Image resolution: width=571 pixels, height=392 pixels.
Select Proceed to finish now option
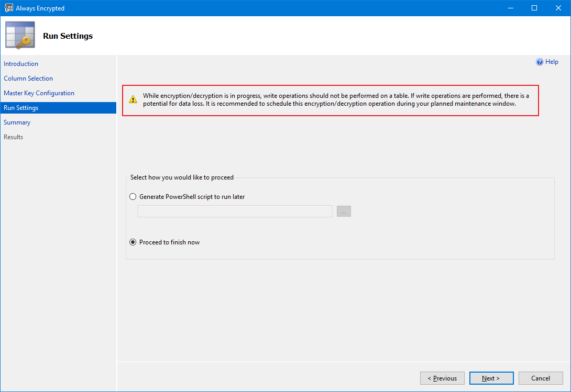pos(133,242)
